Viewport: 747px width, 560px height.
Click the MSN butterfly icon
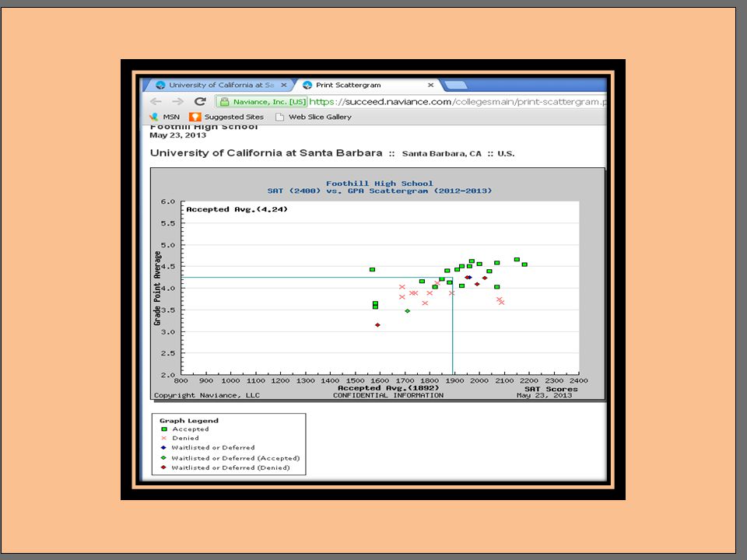pos(154,117)
